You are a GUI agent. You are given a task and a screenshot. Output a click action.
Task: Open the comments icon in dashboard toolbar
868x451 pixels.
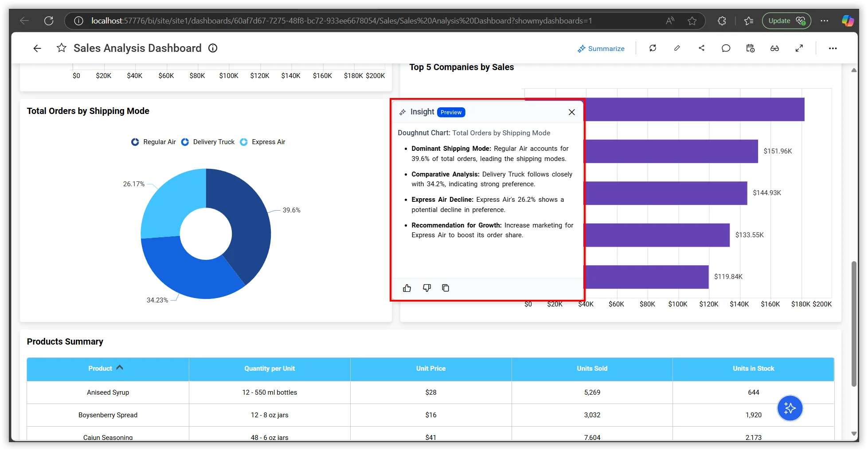pos(726,48)
